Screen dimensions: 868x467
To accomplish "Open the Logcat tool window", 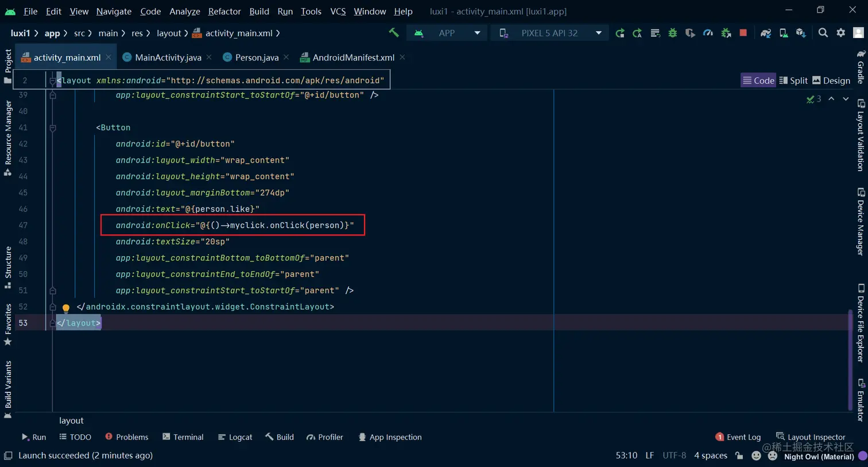I will [235, 437].
